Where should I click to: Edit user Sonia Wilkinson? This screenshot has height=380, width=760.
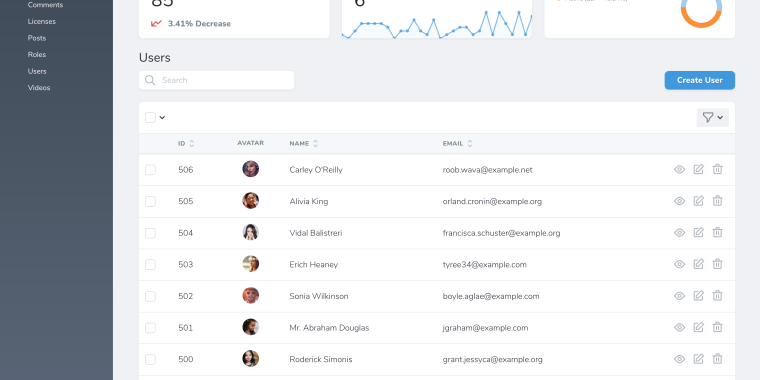point(698,295)
